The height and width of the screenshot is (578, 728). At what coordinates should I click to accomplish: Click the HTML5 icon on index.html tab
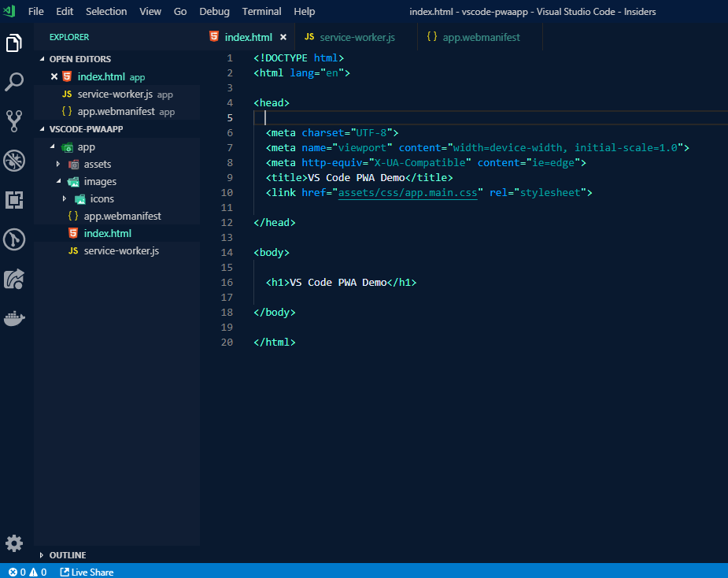point(214,36)
